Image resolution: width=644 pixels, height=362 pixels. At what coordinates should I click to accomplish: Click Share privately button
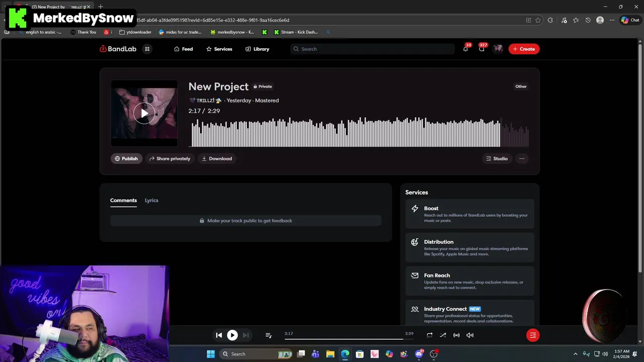pyautogui.click(x=170, y=158)
